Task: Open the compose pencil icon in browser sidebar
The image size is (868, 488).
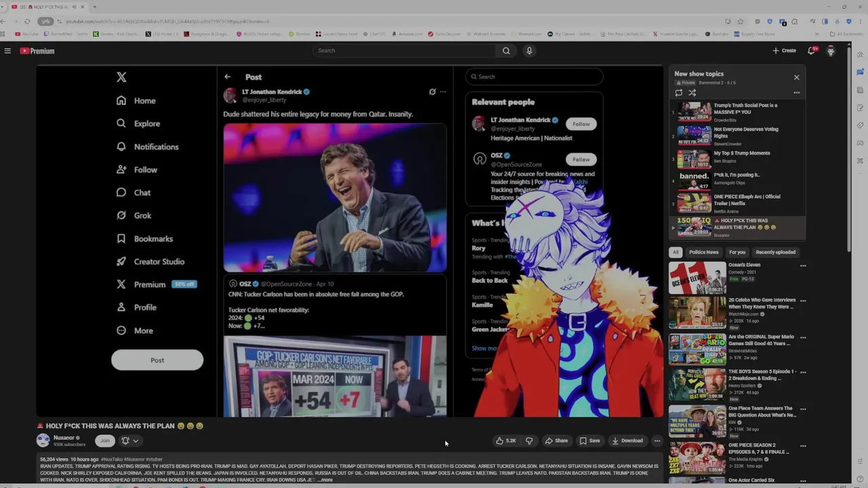Action: (x=860, y=107)
